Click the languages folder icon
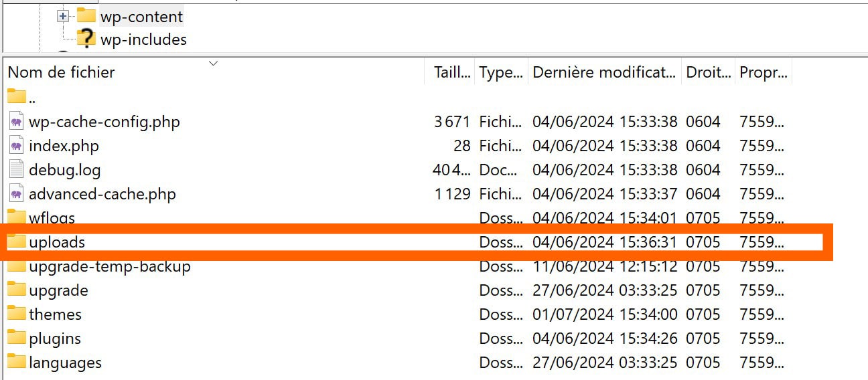 [x=16, y=362]
